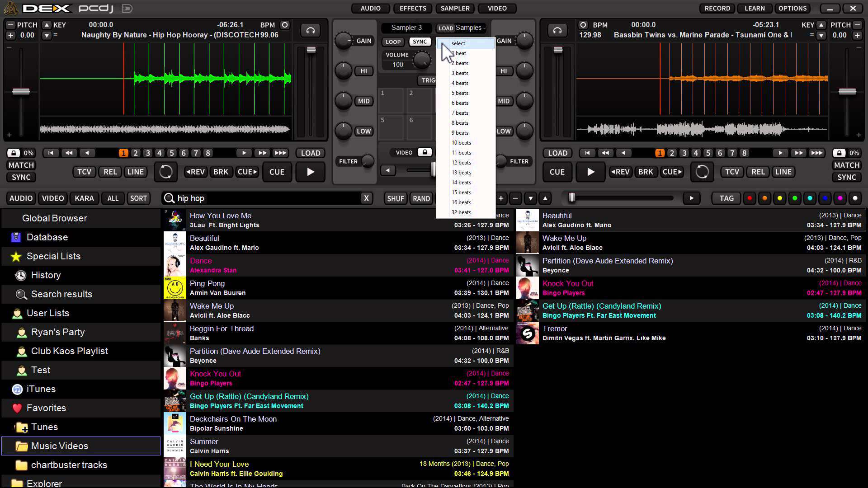
Task: Select 16 beats from dropdown
Action: point(466,202)
